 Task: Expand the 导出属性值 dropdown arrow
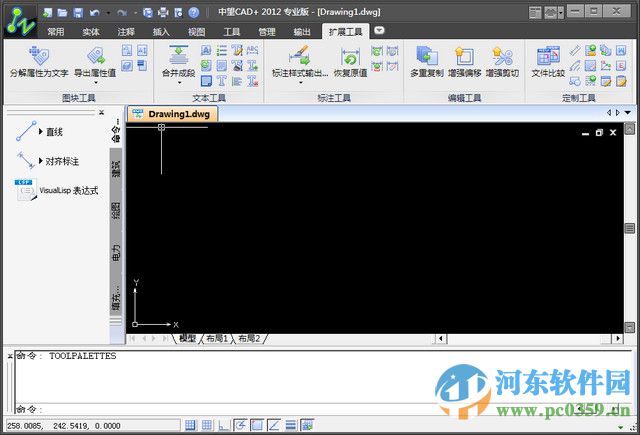pos(96,83)
